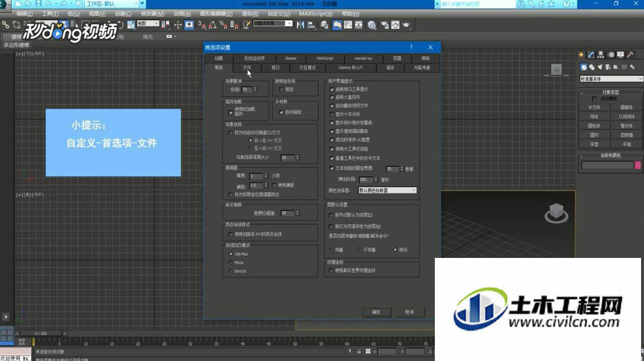Image resolution: width=644 pixels, height=361 pixels.
Task: Open the 视图 reference coordinate dropdown
Action: (148, 24)
